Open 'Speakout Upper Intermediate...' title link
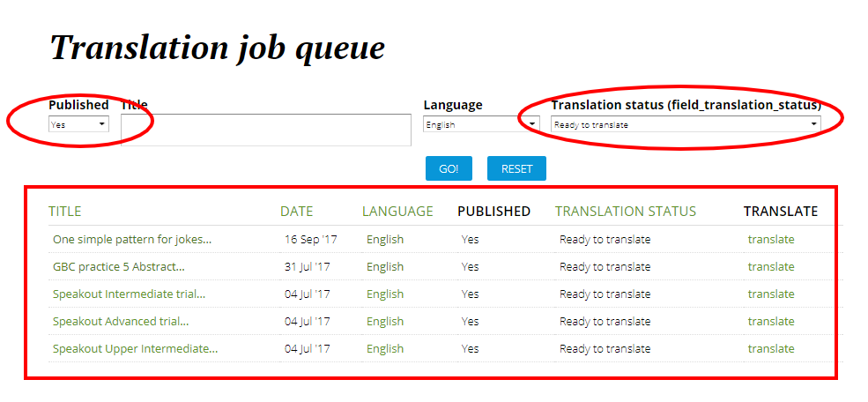 click(135, 348)
